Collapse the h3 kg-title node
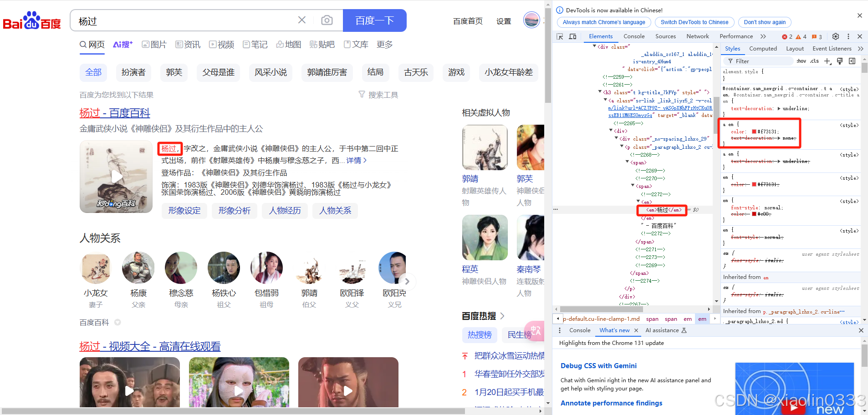Screen dimensions: 868x415 tap(600, 92)
